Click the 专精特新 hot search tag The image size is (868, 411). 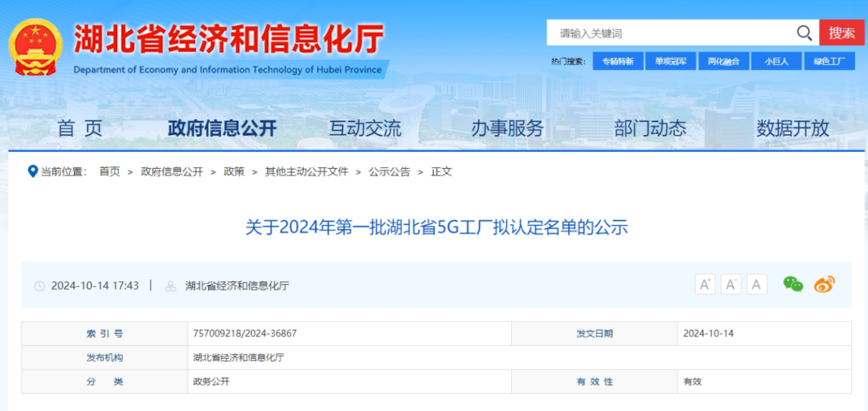click(617, 61)
